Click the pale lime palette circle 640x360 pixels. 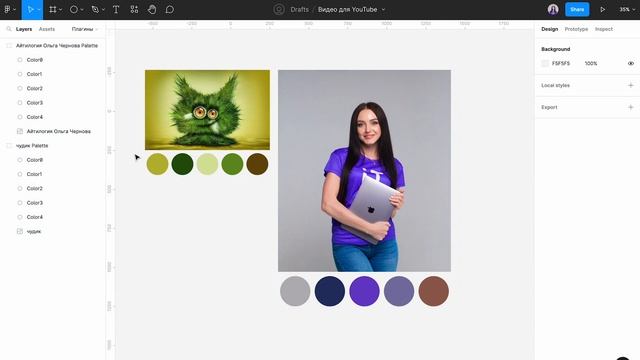(x=207, y=164)
